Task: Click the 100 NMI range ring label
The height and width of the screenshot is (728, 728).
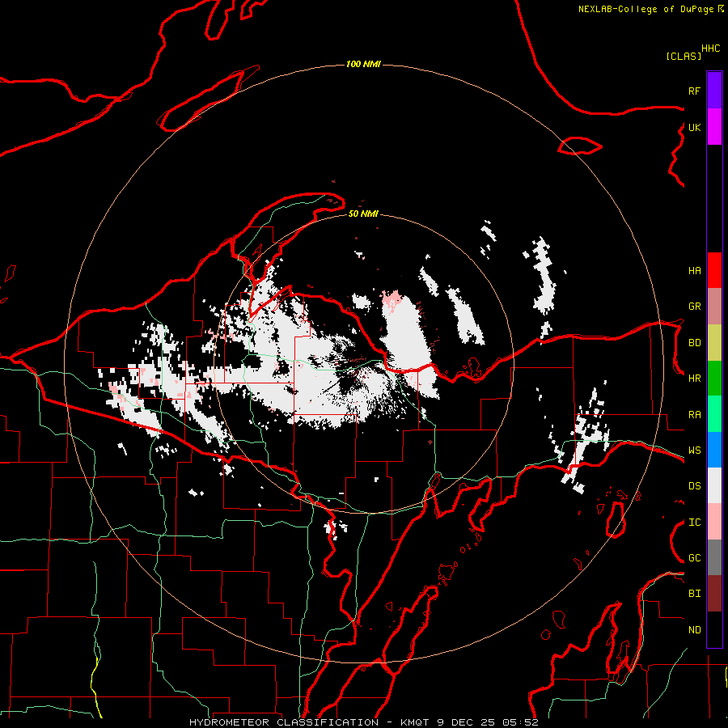Action: (363, 64)
